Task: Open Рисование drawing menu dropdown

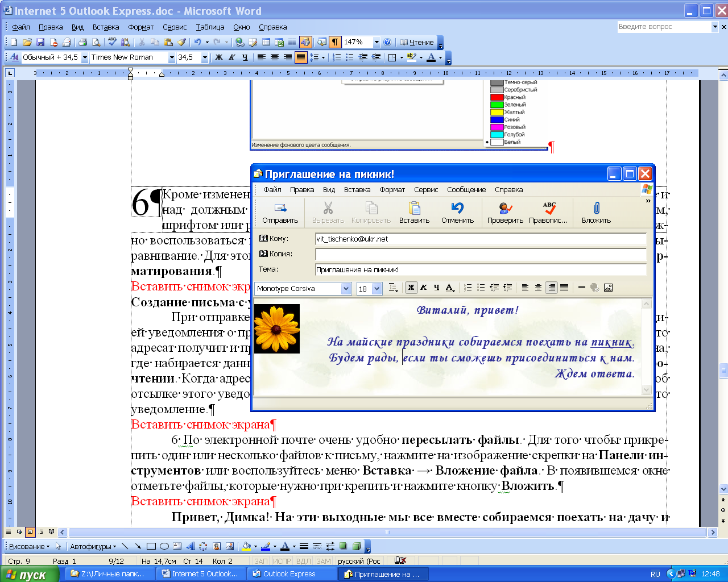Action: click(29, 546)
